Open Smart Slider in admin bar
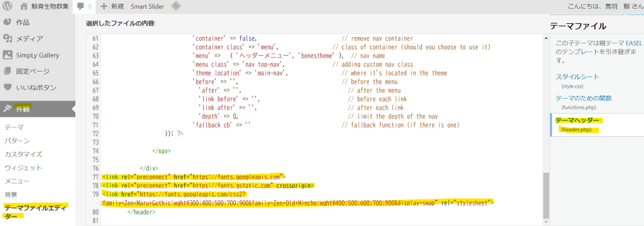Image resolution: width=644 pixels, height=226 pixels. click(x=147, y=6)
